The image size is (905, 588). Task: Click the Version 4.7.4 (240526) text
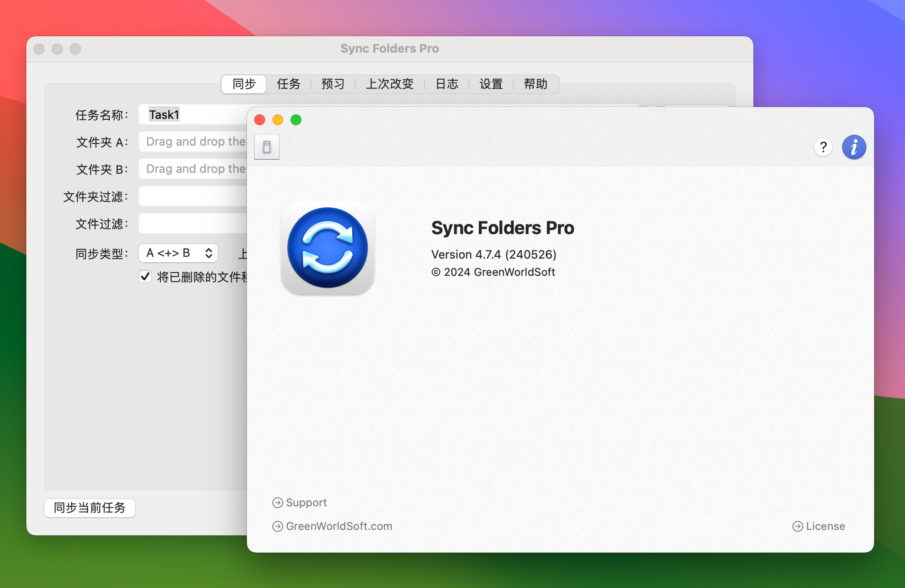(494, 255)
